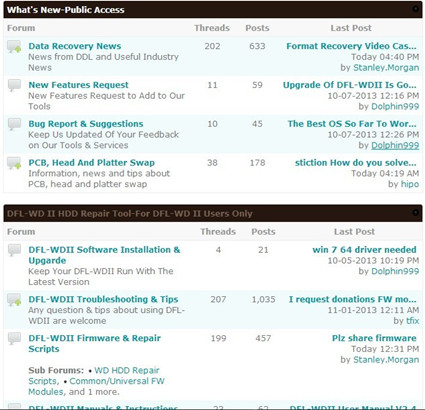
Task: Open last post The Best OS So Far To Wor...
Action: (x=352, y=124)
